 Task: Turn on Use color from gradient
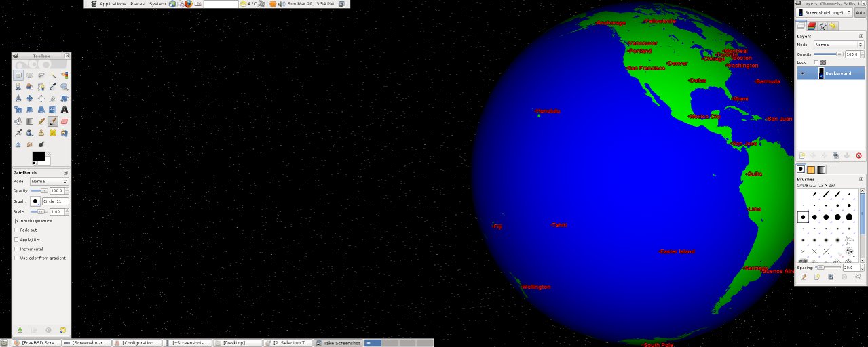pyautogui.click(x=17, y=258)
